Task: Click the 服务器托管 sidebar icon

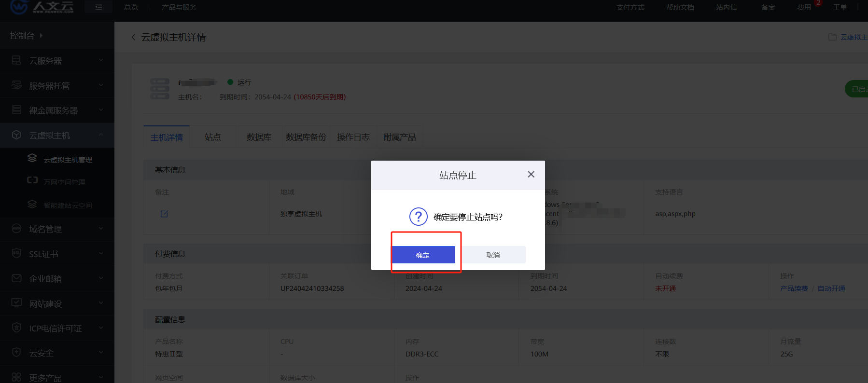Action: coord(16,85)
